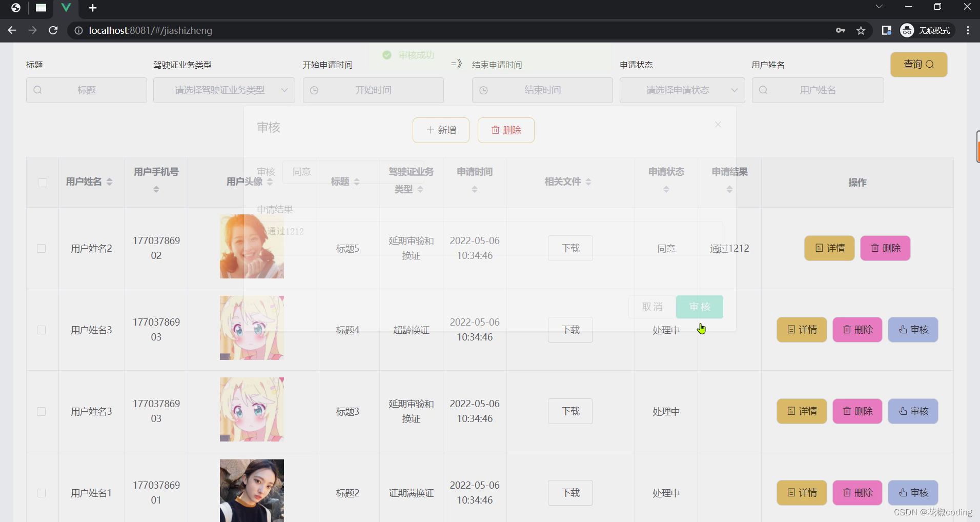980x522 pixels.
Task: View site information icon in address bar
Action: point(78,31)
